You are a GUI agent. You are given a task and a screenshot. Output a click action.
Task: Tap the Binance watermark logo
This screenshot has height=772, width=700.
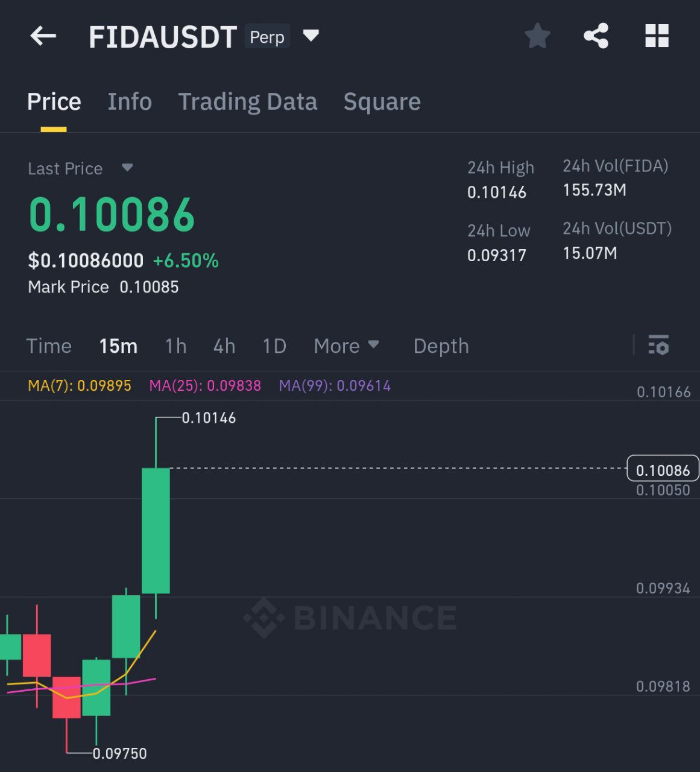coord(350,618)
